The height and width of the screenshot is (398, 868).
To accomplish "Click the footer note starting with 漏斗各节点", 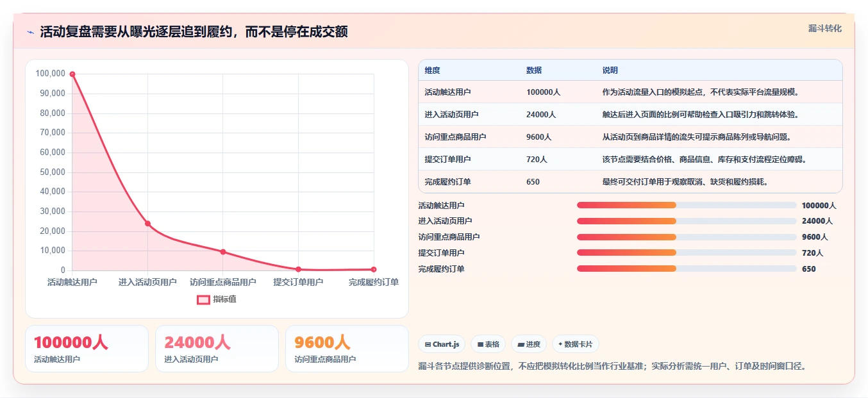I will 612,367.
